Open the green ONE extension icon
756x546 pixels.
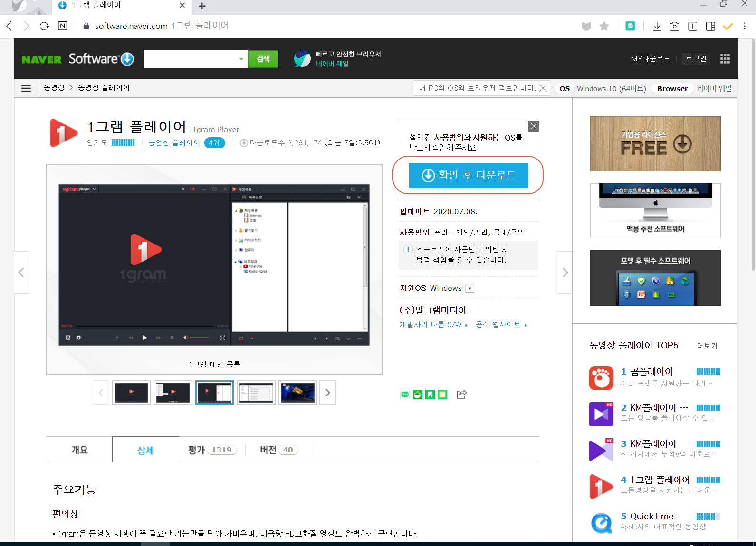(630, 26)
